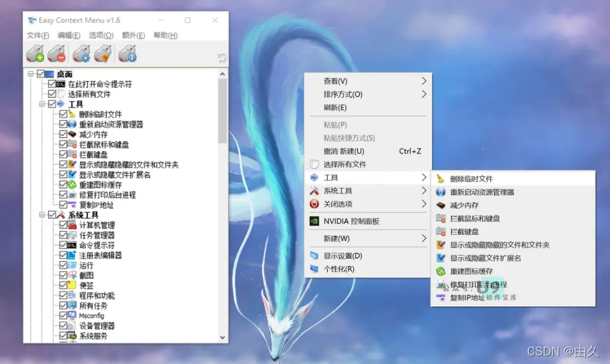This screenshot has width=610, height=364.
Task: Click the 显示设置 monitor icon
Action: click(x=314, y=255)
